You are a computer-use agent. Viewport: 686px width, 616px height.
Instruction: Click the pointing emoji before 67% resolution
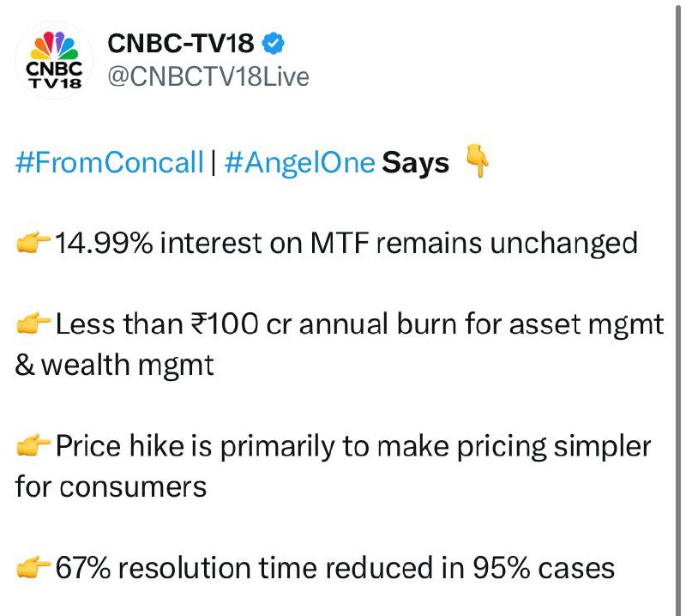[33, 567]
